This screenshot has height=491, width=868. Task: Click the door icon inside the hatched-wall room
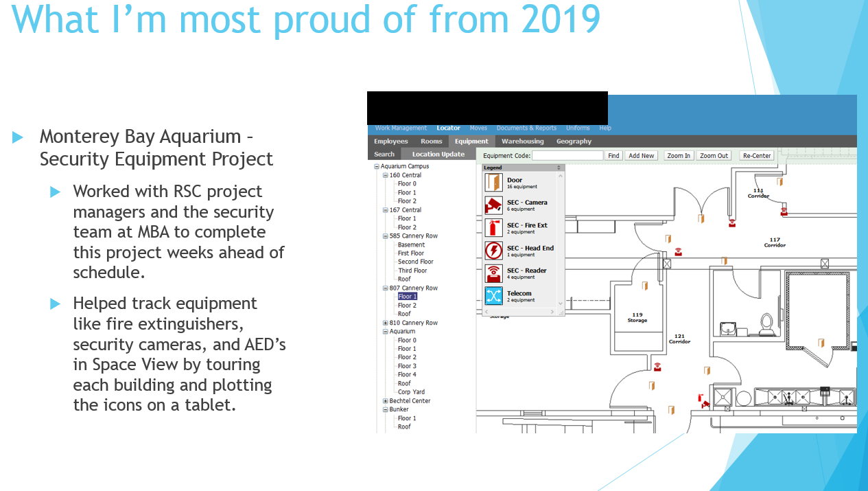tap(820, 343)
